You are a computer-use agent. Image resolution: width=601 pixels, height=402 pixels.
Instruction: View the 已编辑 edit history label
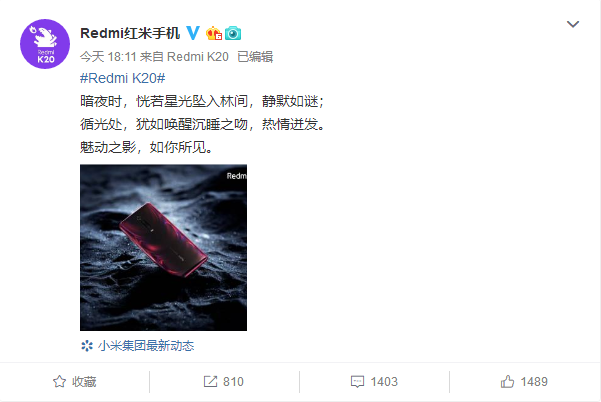(255, 57)
